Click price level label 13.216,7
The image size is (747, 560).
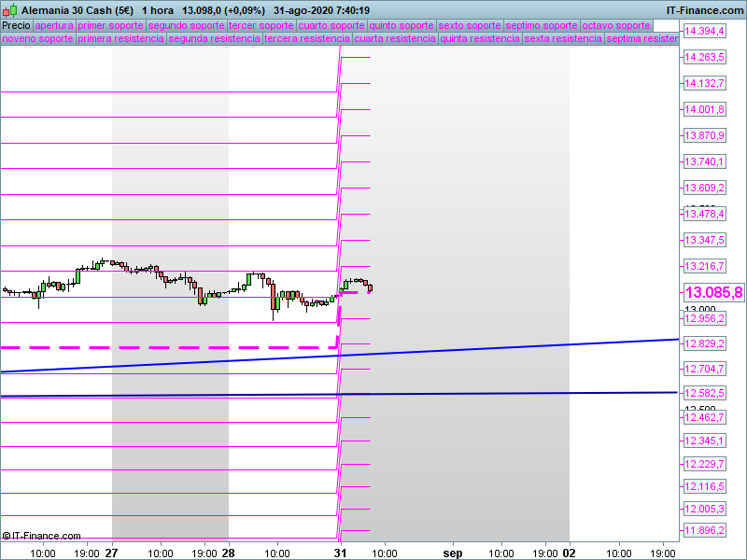705,266
